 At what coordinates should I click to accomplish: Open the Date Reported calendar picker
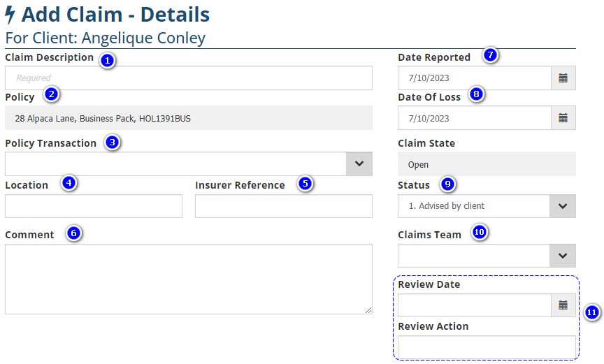563,78
